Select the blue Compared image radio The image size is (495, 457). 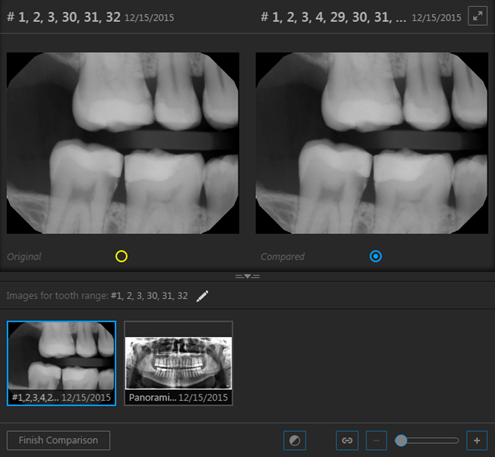pyautogui.click(x=376, y=256)
